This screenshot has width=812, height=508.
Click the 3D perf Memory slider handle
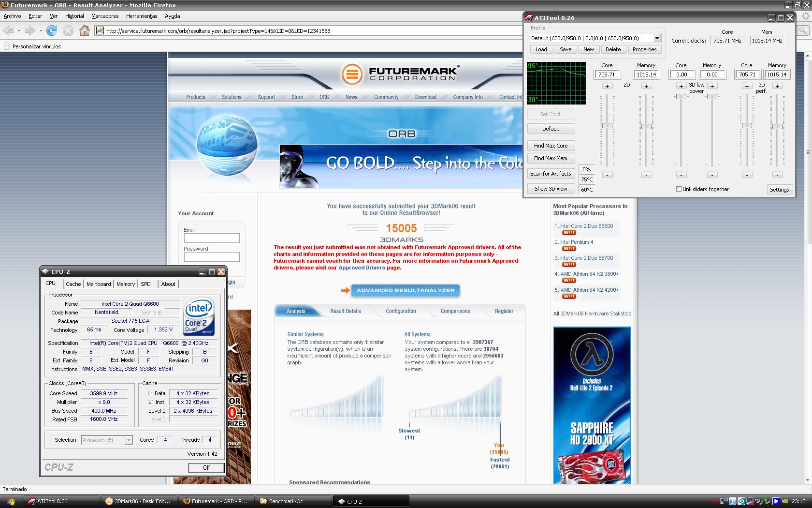[777, 126]
